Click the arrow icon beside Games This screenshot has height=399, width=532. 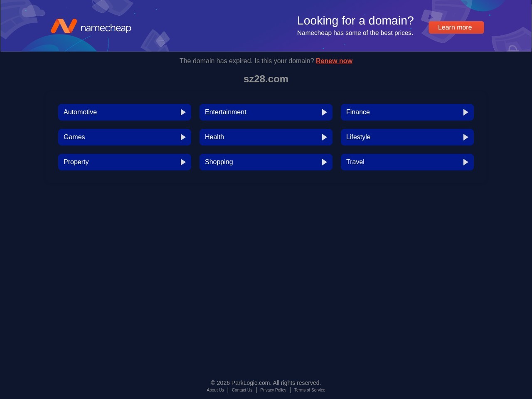pyautogui.click(x=183, y=137)
